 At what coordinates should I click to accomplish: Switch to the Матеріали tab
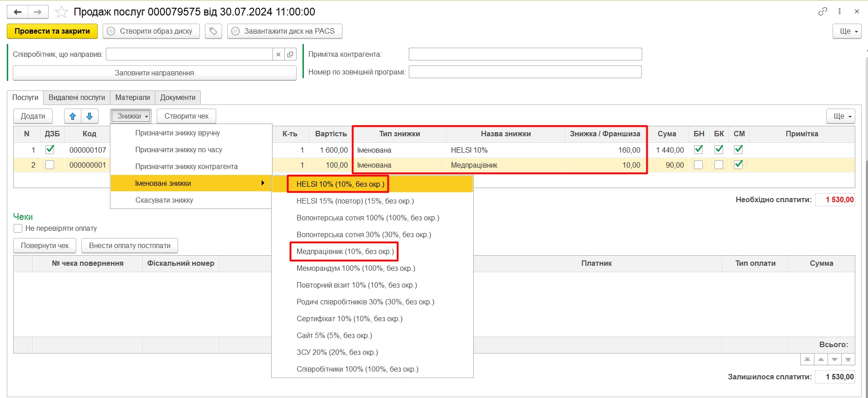(x=132, y=98)
